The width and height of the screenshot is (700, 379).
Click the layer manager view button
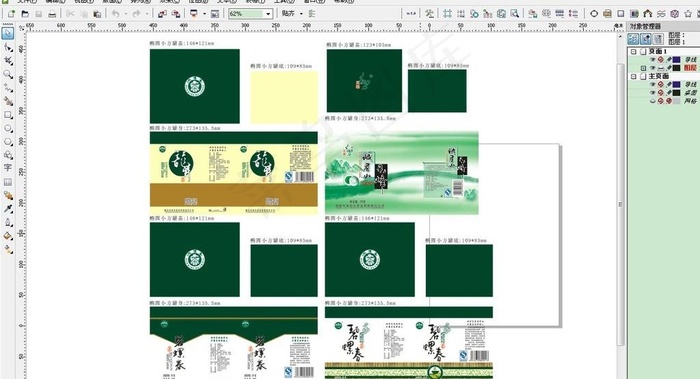[658, 38]
